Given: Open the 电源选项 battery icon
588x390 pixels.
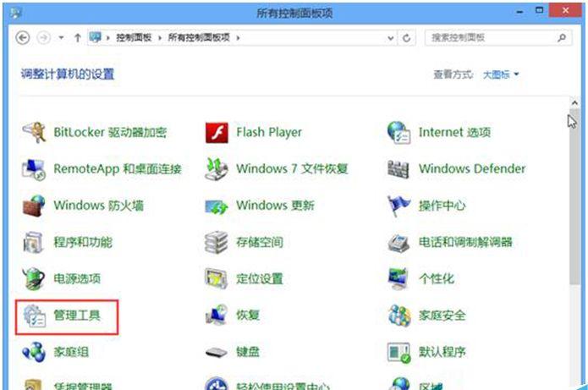Looking at the screenshot, I should click(x=33, y=278).
